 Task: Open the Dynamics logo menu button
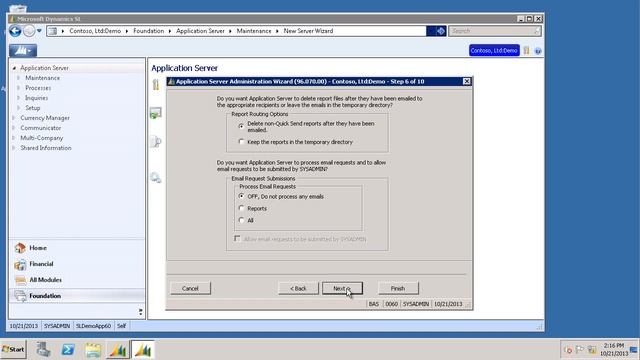pyautogui.click(x=23, y=51)
